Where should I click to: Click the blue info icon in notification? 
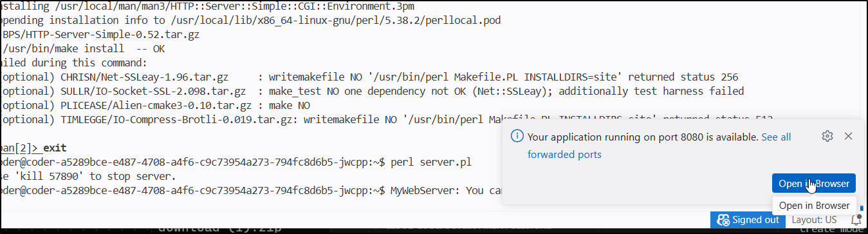[x=516, y=137]
